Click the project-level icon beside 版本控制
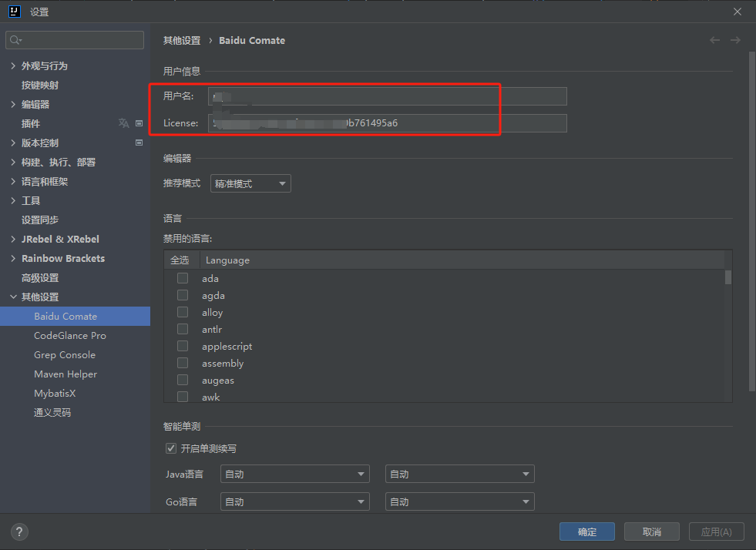The image size is (756, 550). [139, 143]
